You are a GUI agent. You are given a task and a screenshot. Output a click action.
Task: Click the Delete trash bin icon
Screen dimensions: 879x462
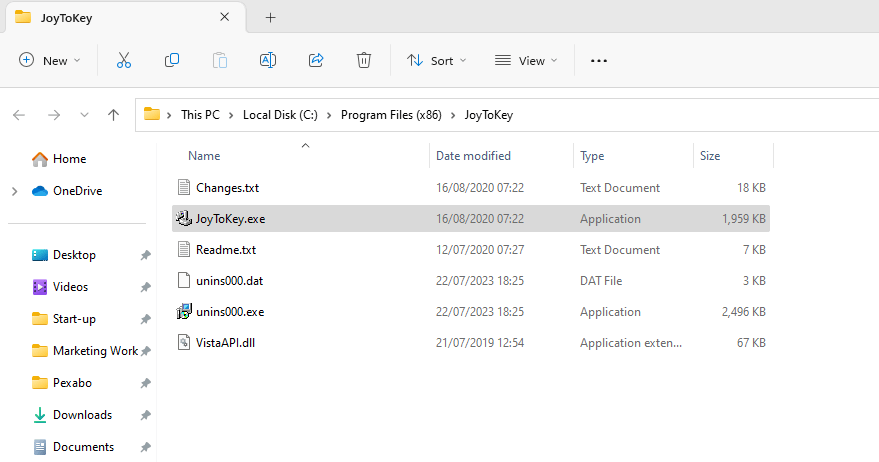(x=364, y=60)
